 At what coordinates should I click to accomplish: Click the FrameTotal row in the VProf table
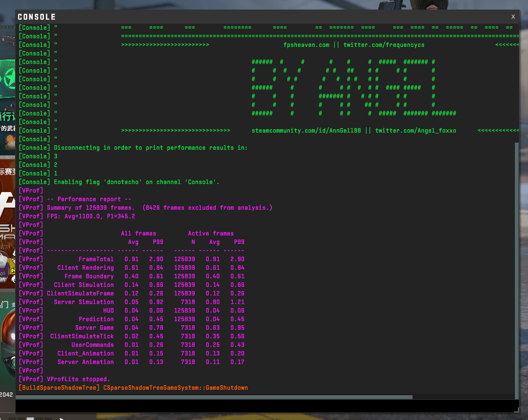pyautogui.click(x=96, y=259)
